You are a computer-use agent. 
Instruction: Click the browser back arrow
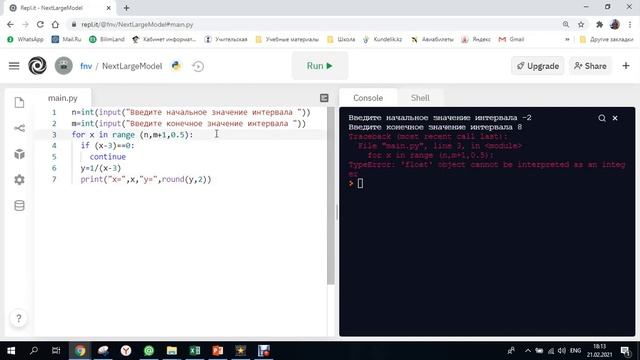pos(10,24)
